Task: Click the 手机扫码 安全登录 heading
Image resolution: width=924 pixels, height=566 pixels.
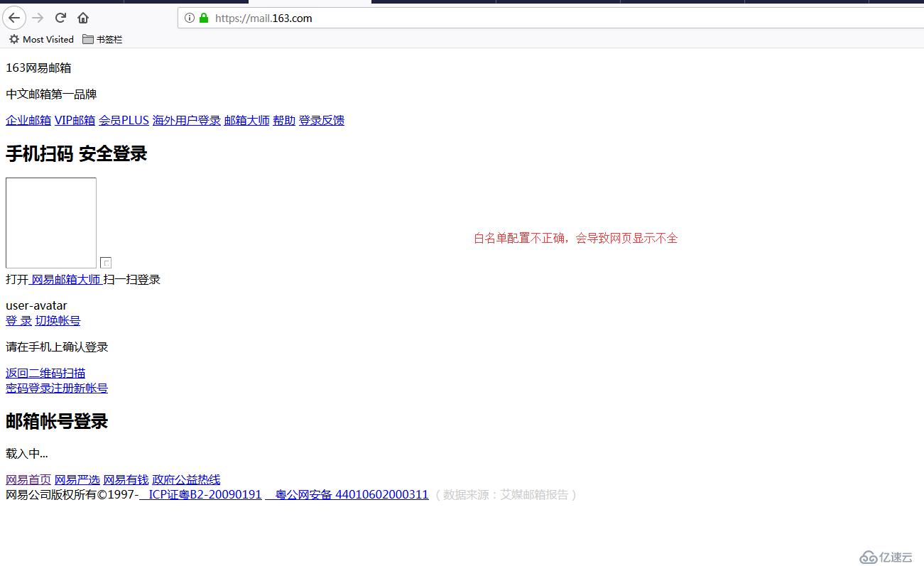Action: [x=77, y=153]
